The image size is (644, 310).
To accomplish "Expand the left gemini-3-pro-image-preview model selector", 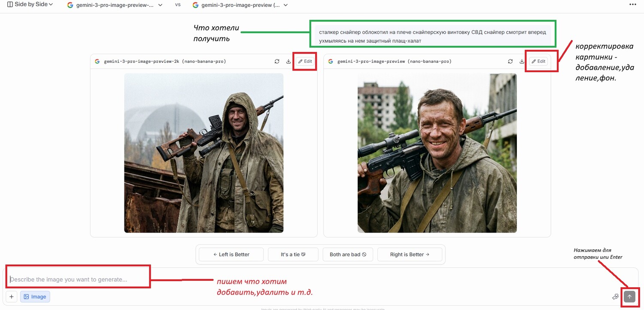I will 115,5.
